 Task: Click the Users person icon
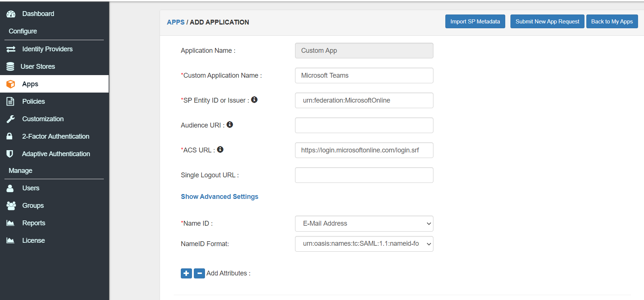[x=10, y=188]
